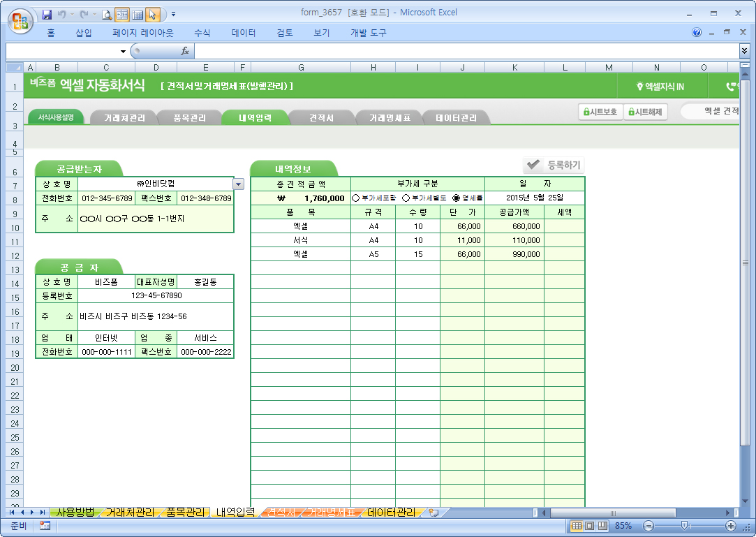Click the 등록하기 button
The width and height of the screenshot is (756, 537).
554,165
